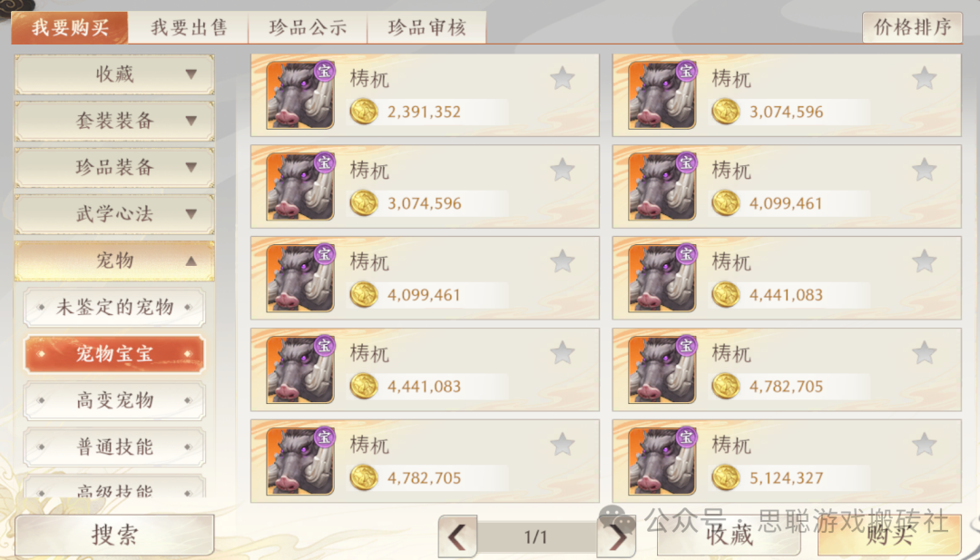Favorite the listing priced 2,391,352 with its star
The image size is (980, 560).
pyautogui.click(x=563, y=78)
